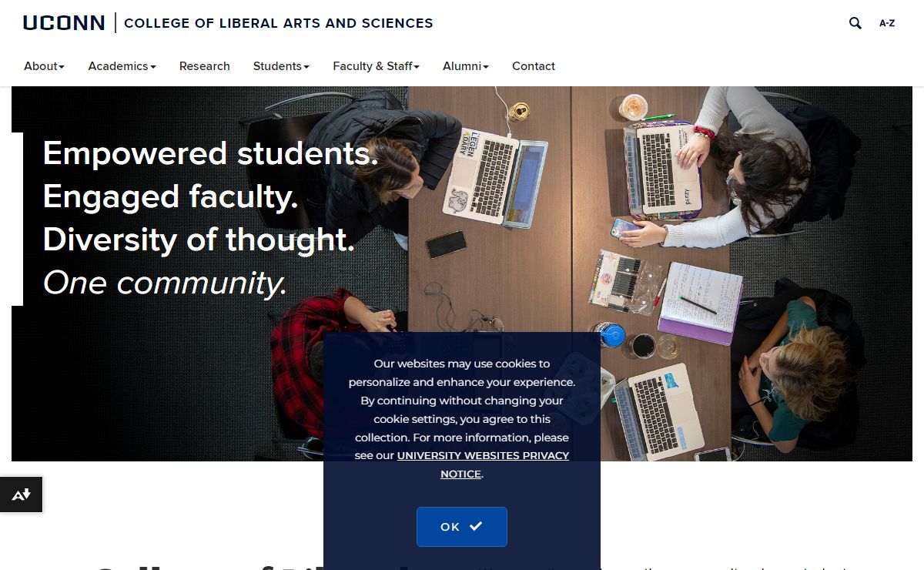Open the A-Z index icon

click(x=887, y=23)
